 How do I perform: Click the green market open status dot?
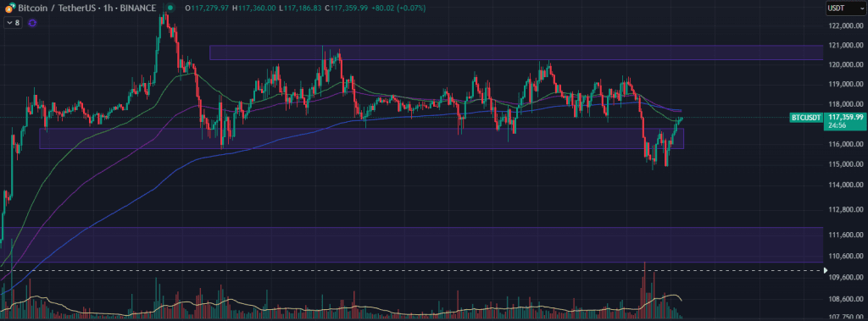pos(170,8)
